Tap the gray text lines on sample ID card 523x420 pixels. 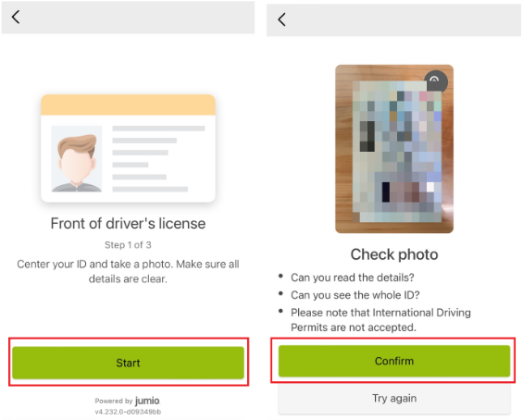click(158, 159)
